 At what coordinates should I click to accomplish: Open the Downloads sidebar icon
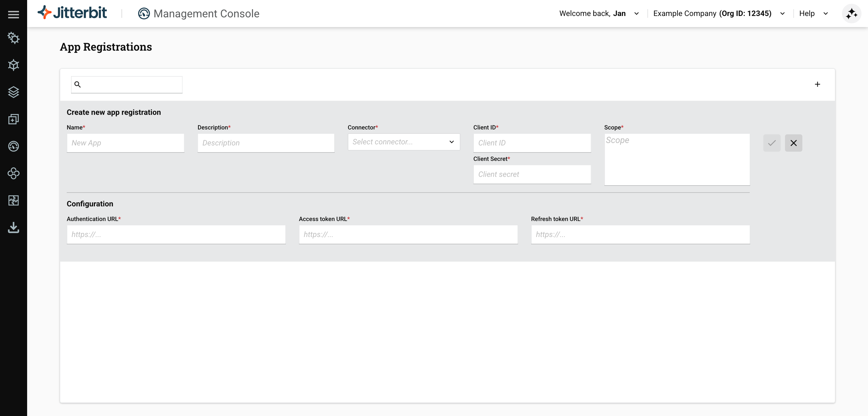click(x=14, y=227)
